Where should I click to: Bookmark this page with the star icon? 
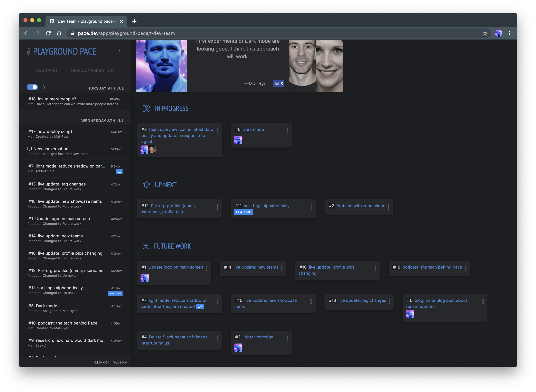point(485,33)
